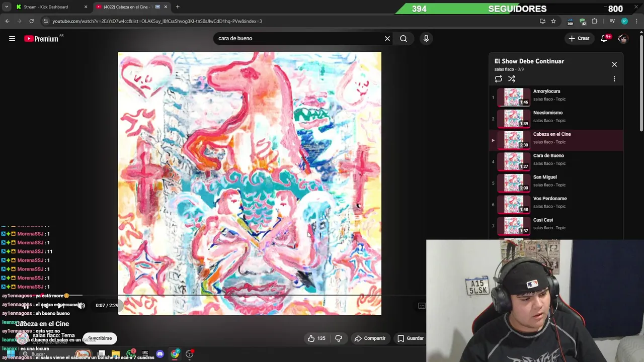The height and width of the screenshot is (362, 644).
Task: Play Amorylocura from the playlist
Action: [x=556, y=97]
